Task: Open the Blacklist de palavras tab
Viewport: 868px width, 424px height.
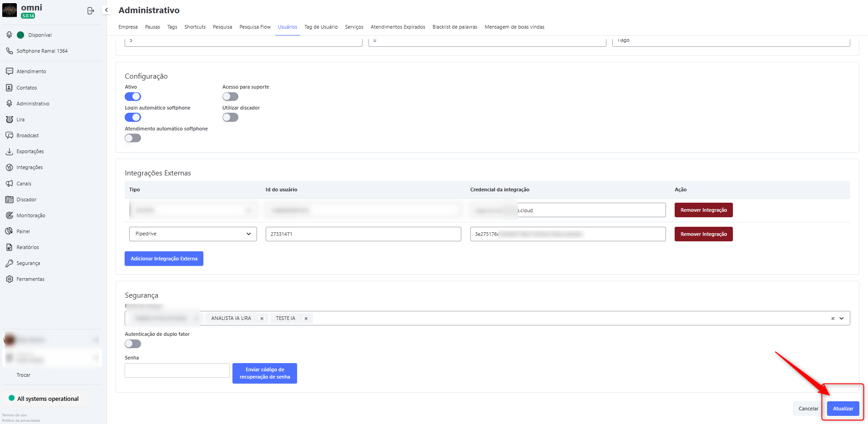Action: (454, 27)
